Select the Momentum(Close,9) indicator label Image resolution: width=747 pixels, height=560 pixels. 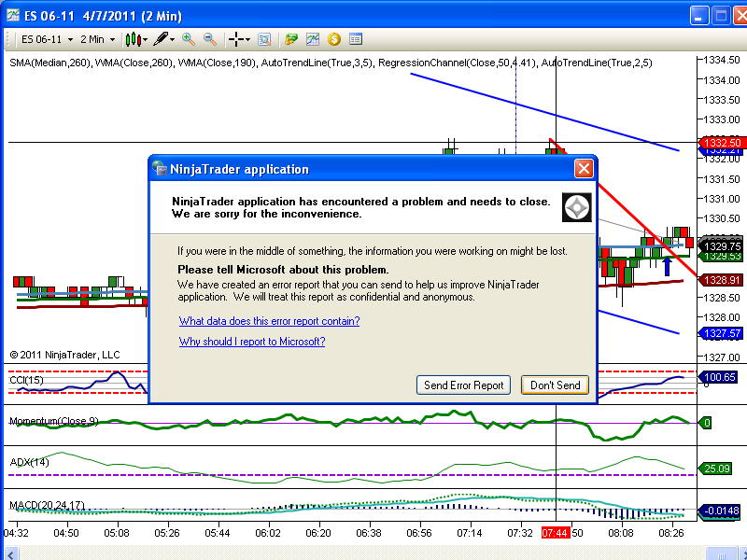[54, 421]
